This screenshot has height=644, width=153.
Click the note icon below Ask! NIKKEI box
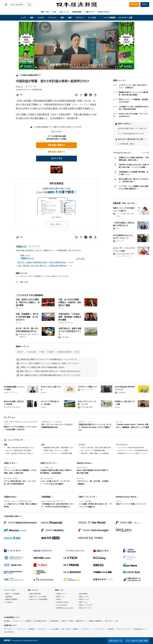pos(81,237)
